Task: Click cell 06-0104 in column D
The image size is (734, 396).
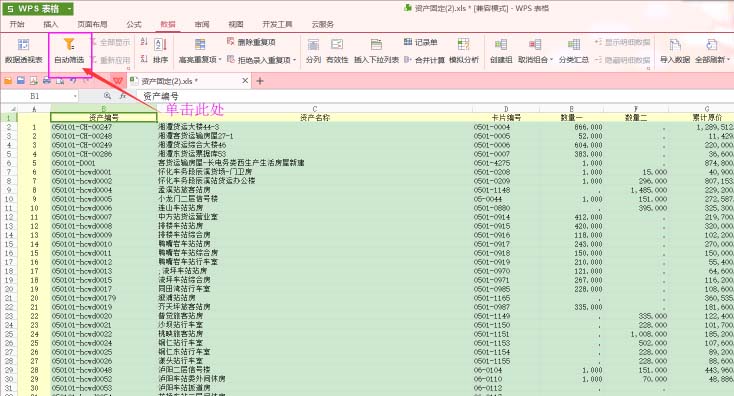Action: pos(506,370)
